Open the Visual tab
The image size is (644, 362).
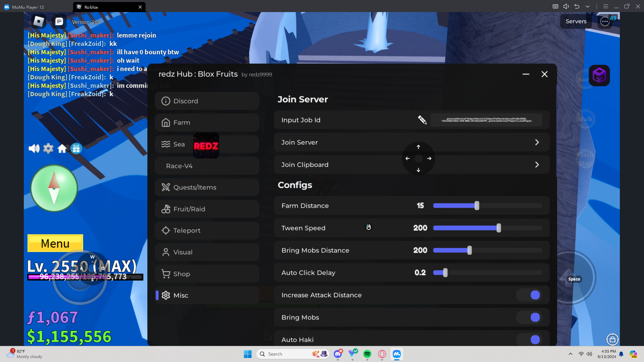click(207, 252)
